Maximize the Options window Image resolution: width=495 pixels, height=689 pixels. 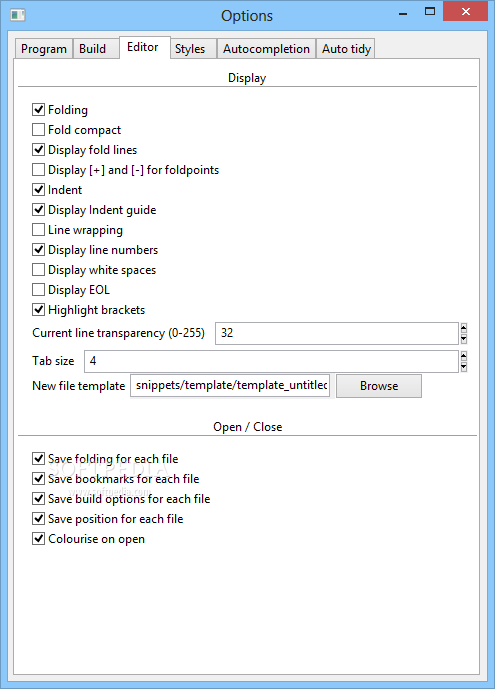point(430,12)
